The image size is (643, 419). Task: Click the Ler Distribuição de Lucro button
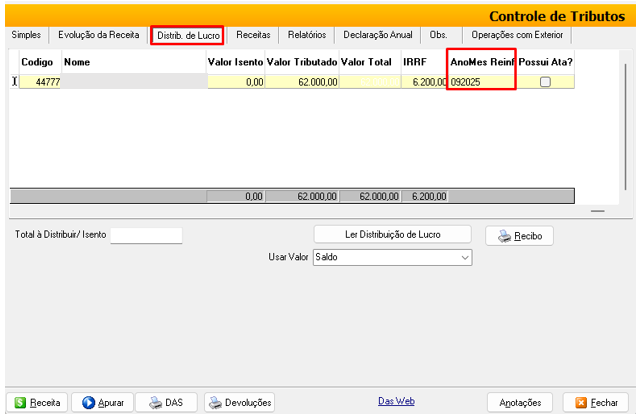tap(392, 234)
